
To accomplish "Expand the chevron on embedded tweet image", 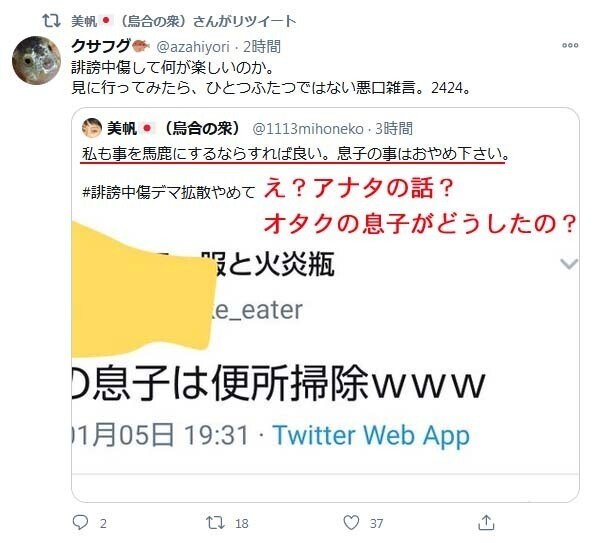I will tap(569, 263).
